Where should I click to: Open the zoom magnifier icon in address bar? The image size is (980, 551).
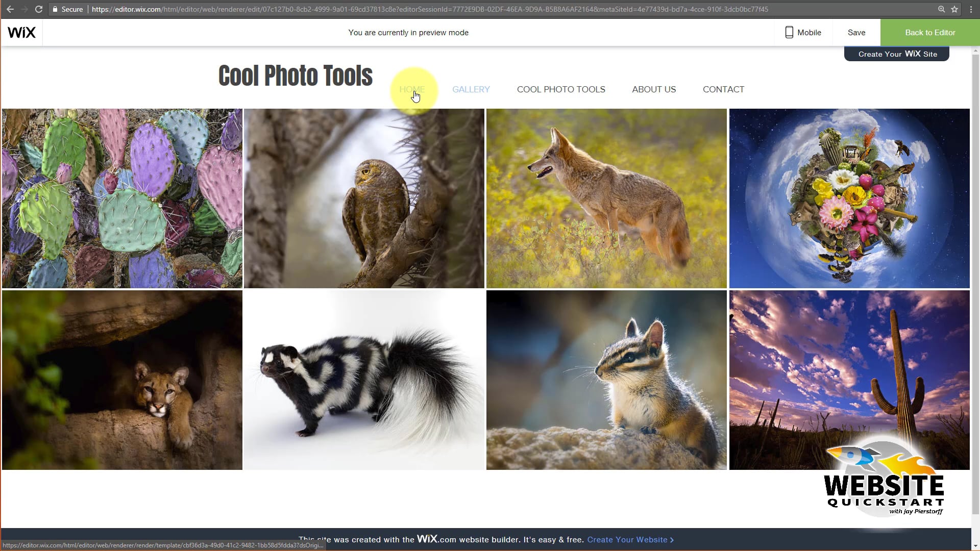(x=941, y=9)
